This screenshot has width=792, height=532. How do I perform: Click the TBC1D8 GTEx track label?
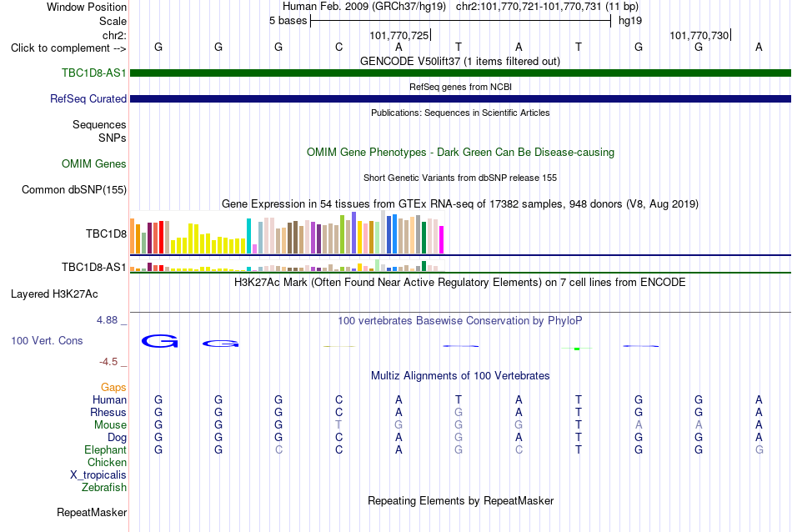[106, 233]
